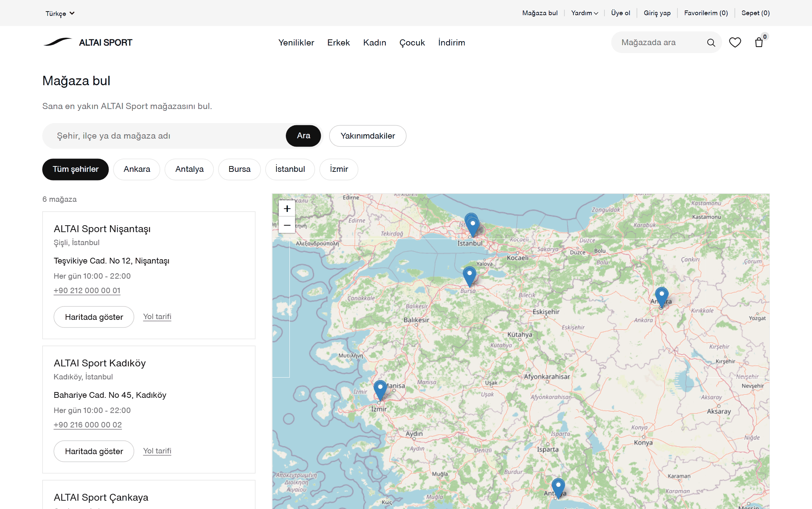Click the Ara search button
This screenshot has width=812, height=509.
click(x=304, y=136)
